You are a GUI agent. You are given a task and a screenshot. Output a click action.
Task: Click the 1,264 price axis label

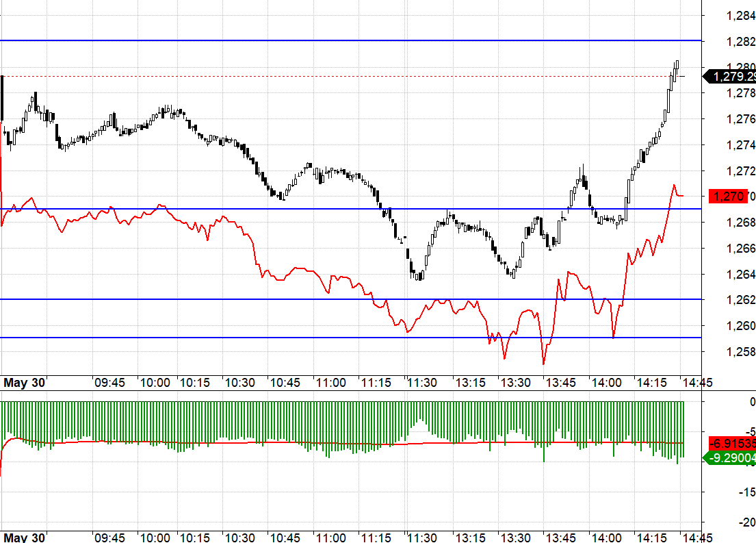click(740, 274)
